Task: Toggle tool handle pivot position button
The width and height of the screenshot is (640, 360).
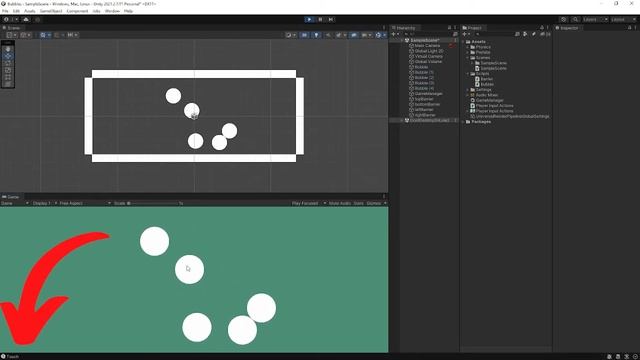Action: coord(11,35)
